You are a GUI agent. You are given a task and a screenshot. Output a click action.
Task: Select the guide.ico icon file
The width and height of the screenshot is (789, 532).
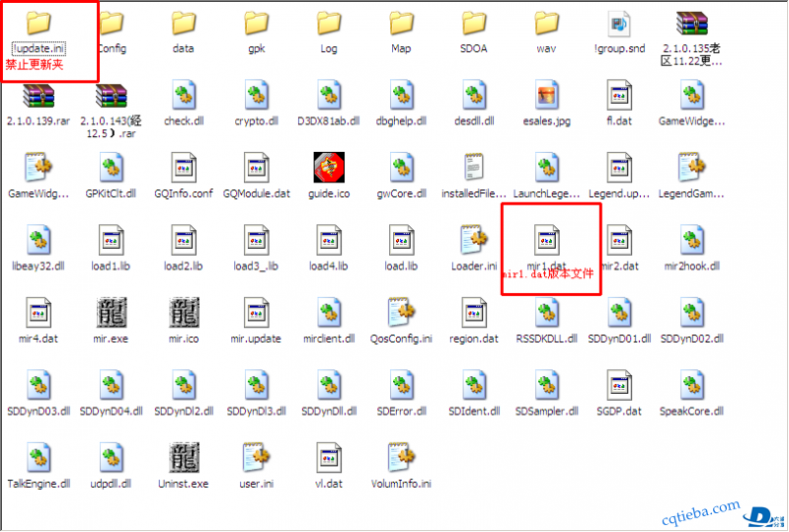click(329, 168)
